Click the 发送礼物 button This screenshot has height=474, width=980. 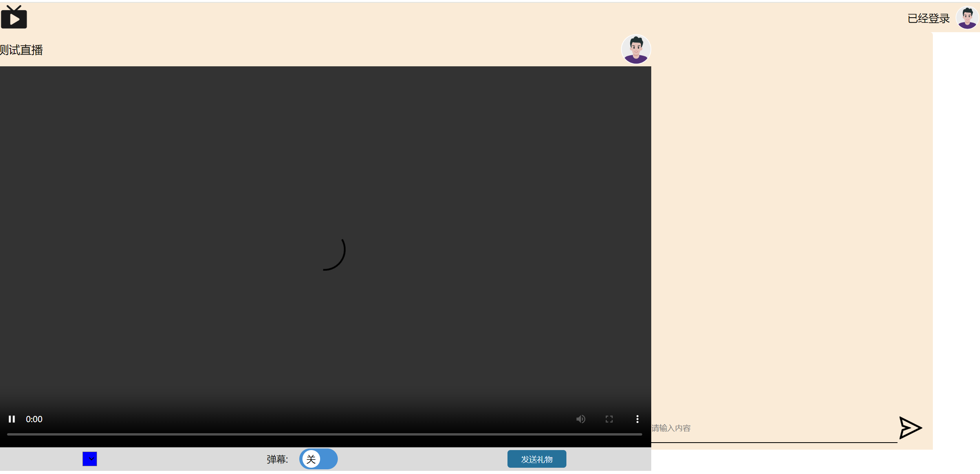click(537, 459)
